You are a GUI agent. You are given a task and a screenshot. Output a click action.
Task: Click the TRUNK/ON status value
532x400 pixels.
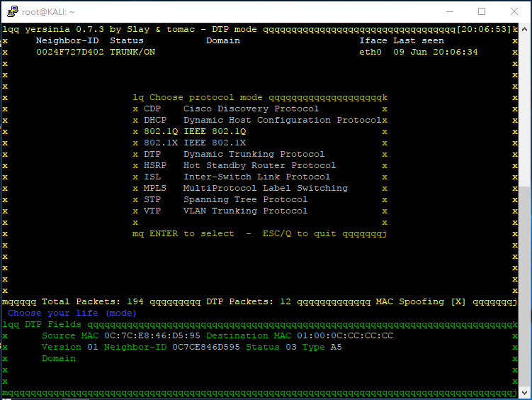coord(132,52)
